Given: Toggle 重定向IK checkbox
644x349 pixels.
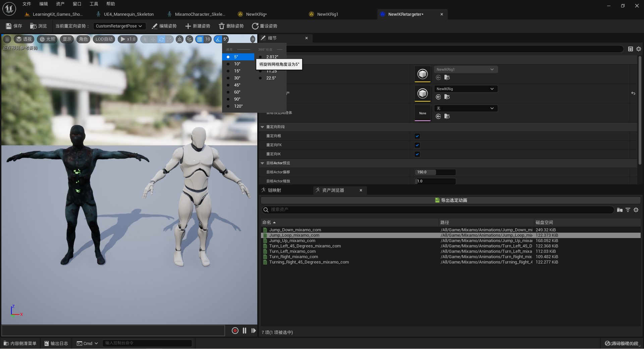Looking at the screenshot, I should point(417,154).
